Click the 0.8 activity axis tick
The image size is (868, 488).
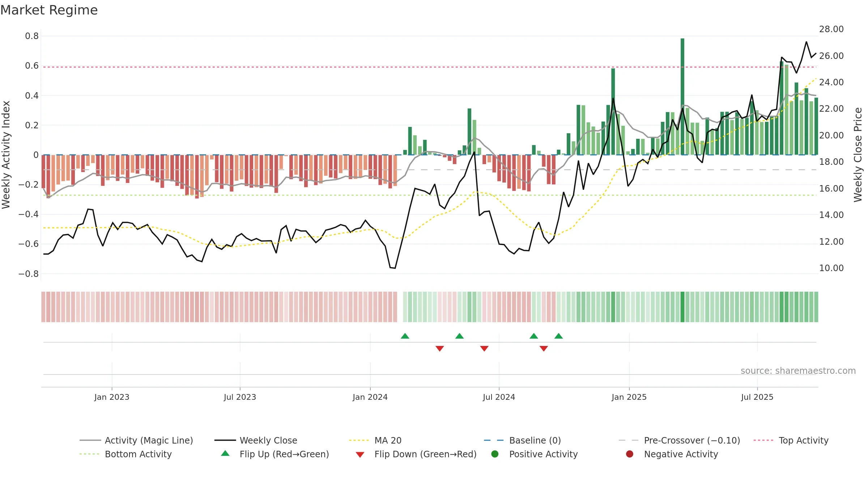(32, 36)
